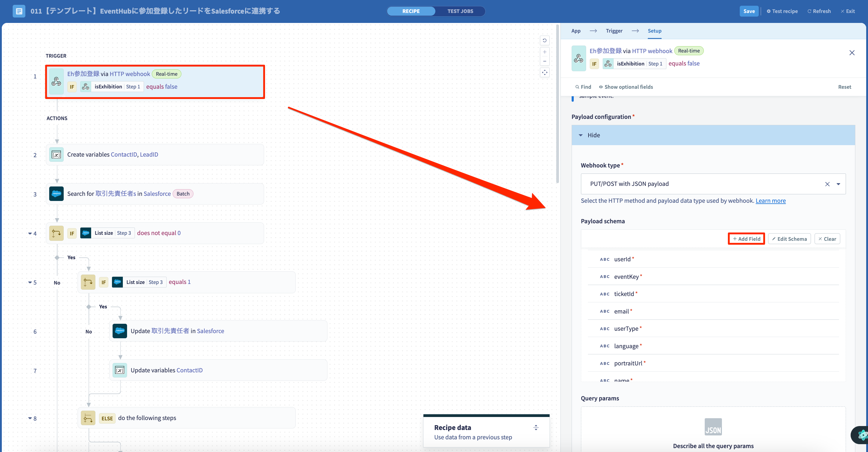Click the recipe title text in the header

(x=155, y=11)
